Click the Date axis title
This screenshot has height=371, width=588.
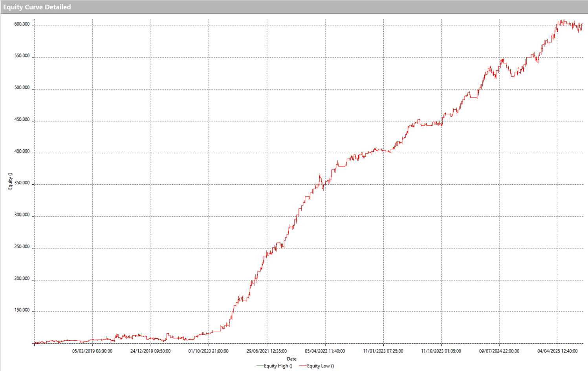(291, 359)
